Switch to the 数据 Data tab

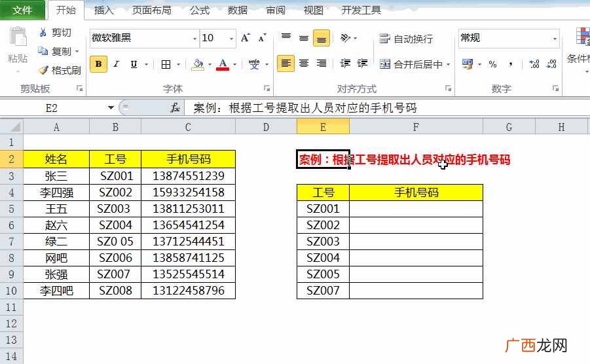[x=238, y=10]
